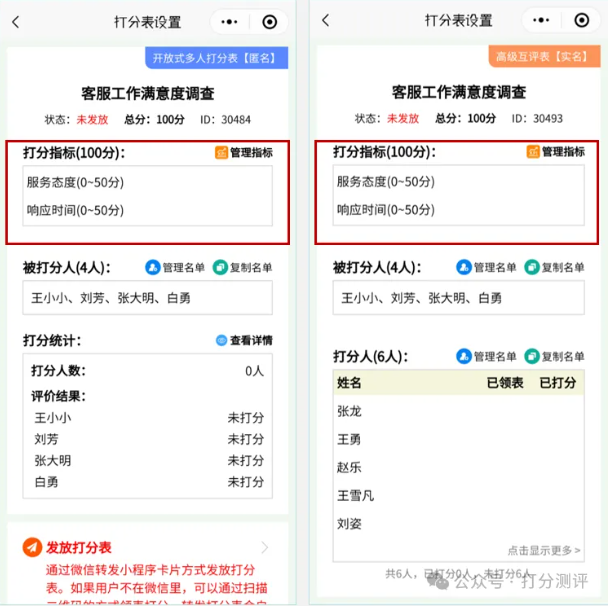The image size is (610, 606).
Task: Expand the 发放打分表 chevron arrow
Action: click(265, 547)
